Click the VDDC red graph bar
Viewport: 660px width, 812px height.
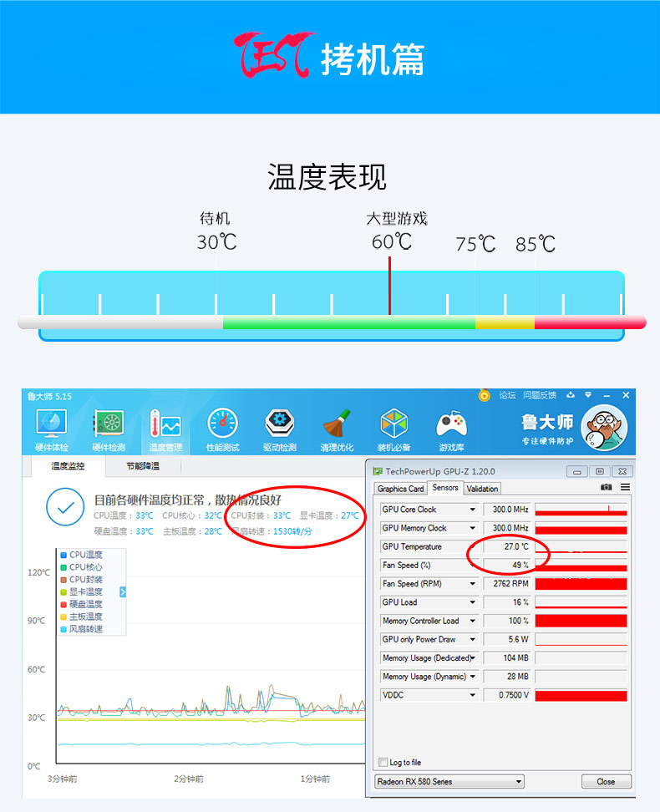581,695
